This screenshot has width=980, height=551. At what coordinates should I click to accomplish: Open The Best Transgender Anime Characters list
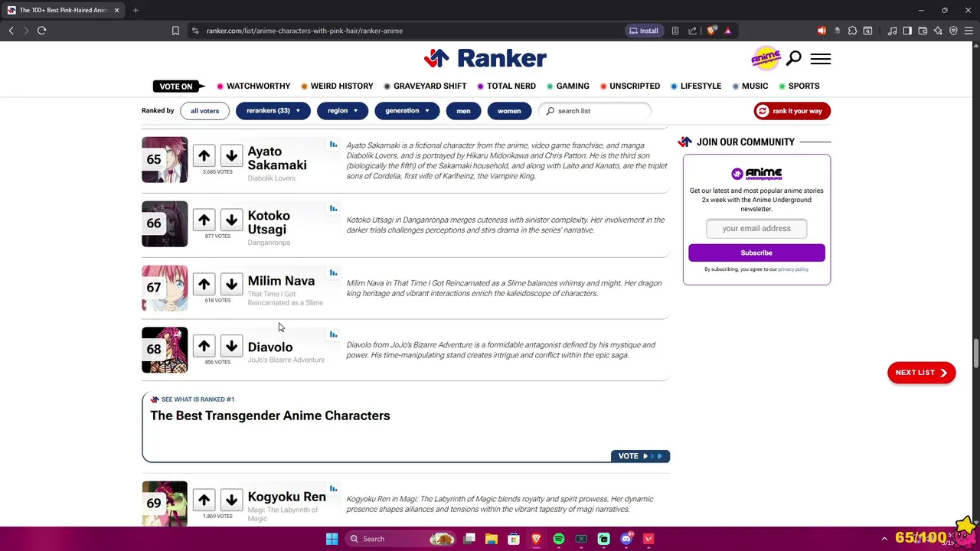click(x=270, y=416)
